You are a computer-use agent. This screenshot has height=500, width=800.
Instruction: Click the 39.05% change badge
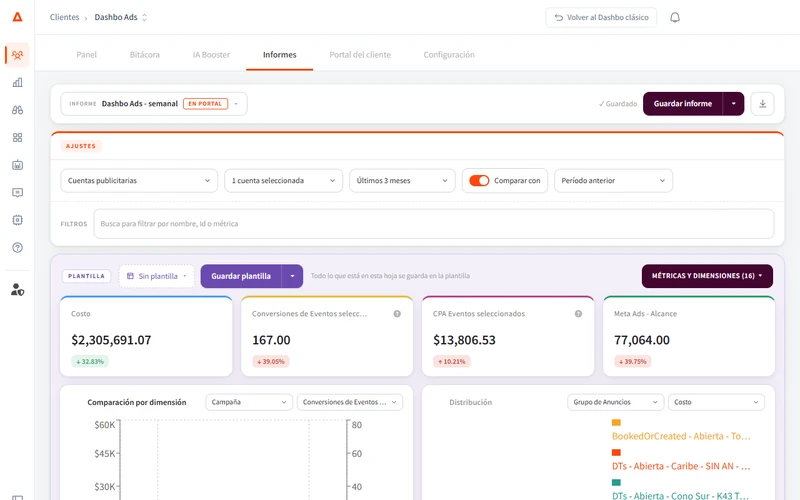click(x=271, y=361)
